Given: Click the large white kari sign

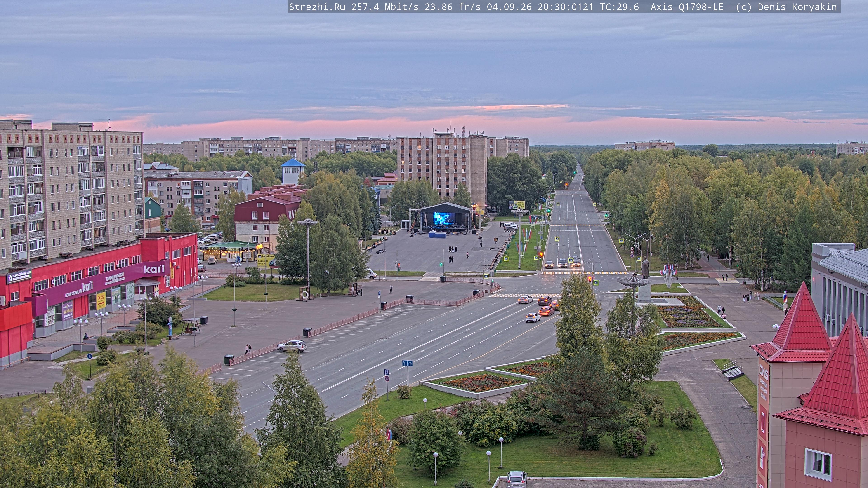Looking at the screenshot, I should [154, 269].
